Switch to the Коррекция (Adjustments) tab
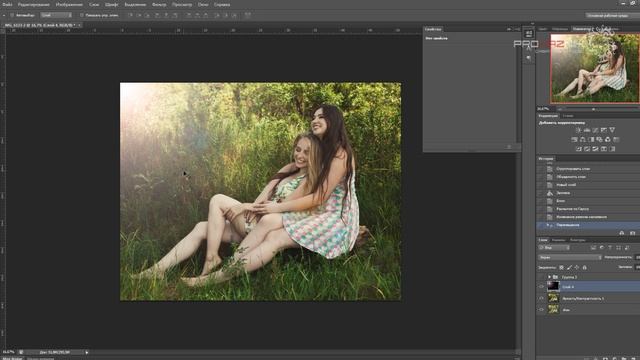Image resolution: width=640 pixels, height=360 pixels. click(x=548, y=116)
